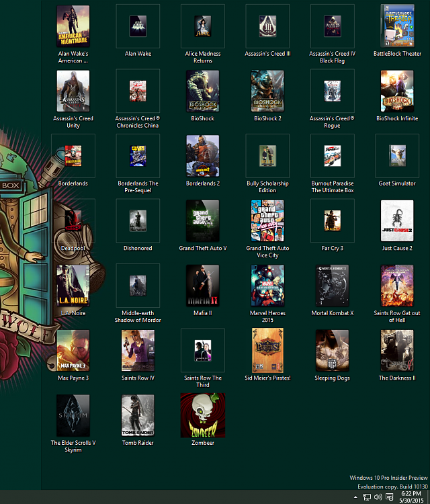The width and height of the screenshot is (430, 504).
Task: Select the Bully Scholarship Edition shortcut
Action: click(267, 156)
